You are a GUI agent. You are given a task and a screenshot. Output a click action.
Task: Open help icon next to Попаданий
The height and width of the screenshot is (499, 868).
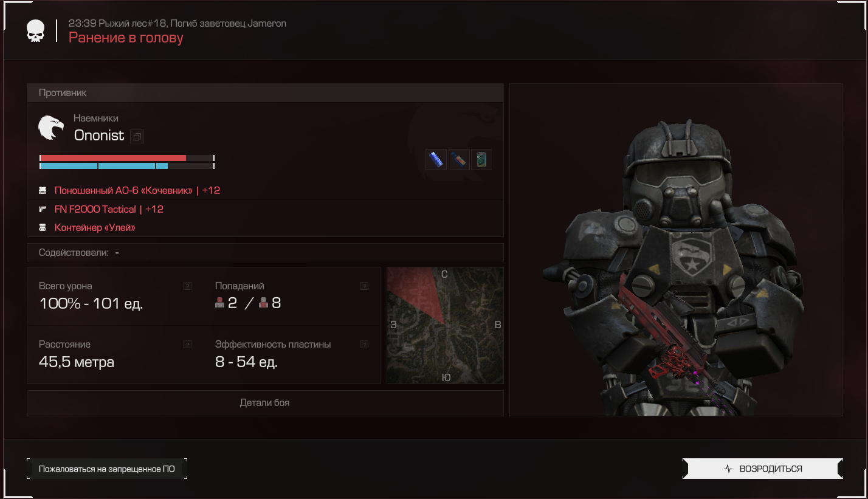point(364,286)
